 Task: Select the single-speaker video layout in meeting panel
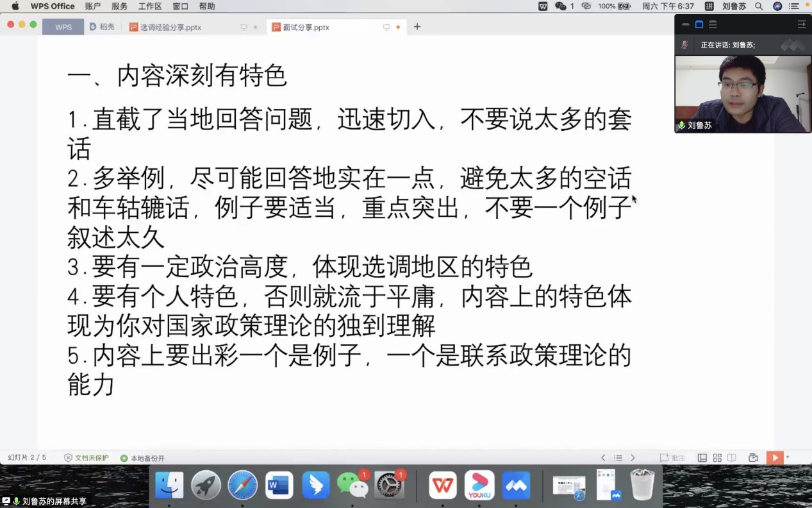(699, 24)
